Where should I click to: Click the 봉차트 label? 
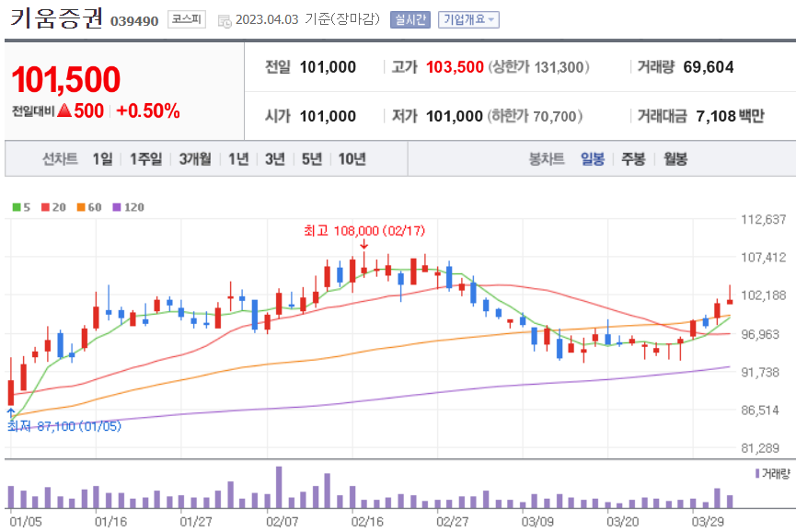[x=547, y=159]
